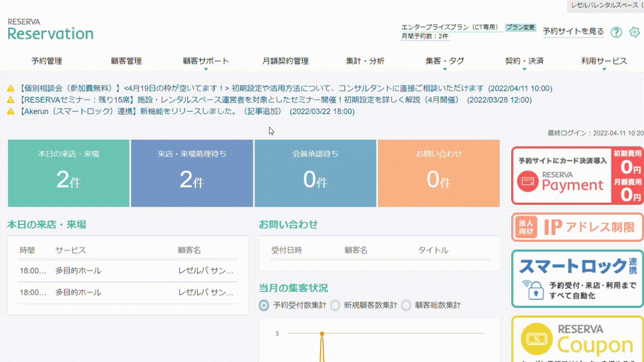Screen dimensions: 644x362
Task: Click 受付日時 column header in inquiries table
Action: point(287,250)
